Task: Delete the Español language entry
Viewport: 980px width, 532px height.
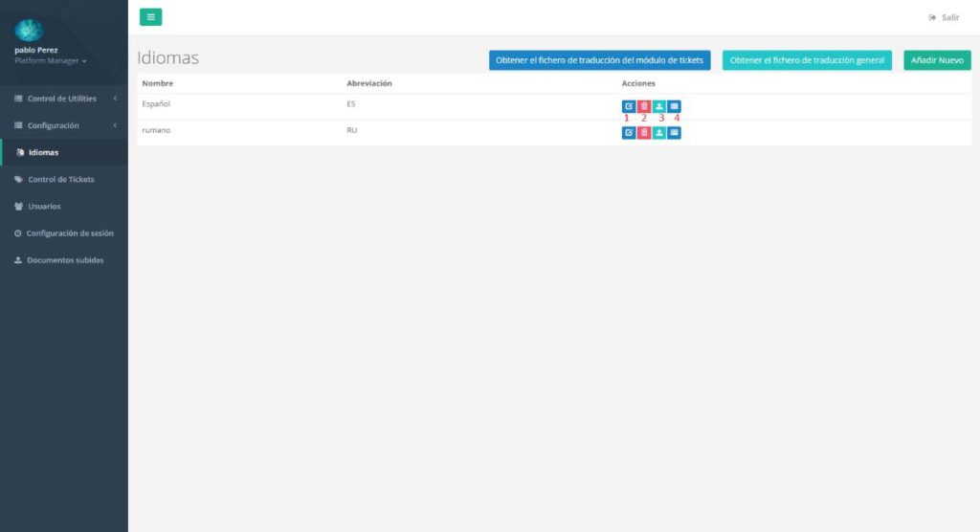Action: [644, 106]
